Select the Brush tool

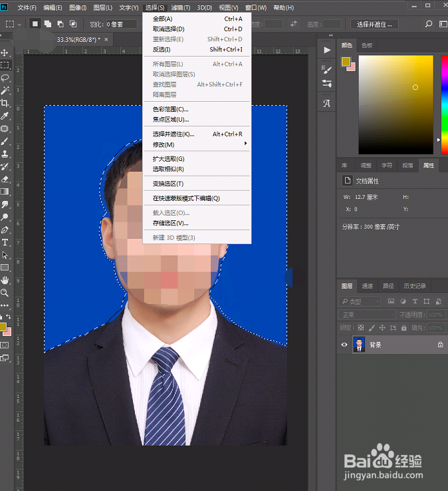tap(5, 141)
